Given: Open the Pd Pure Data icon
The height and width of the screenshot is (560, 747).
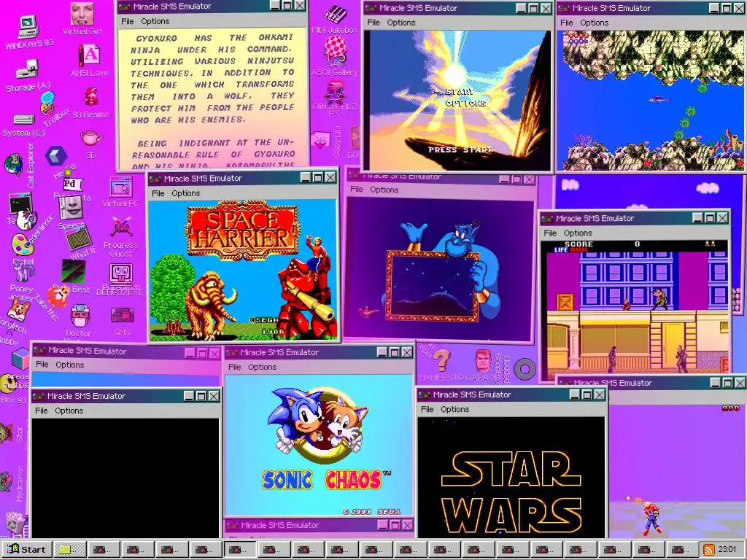Looking at the screenshot, I should (x=71, y=184).
